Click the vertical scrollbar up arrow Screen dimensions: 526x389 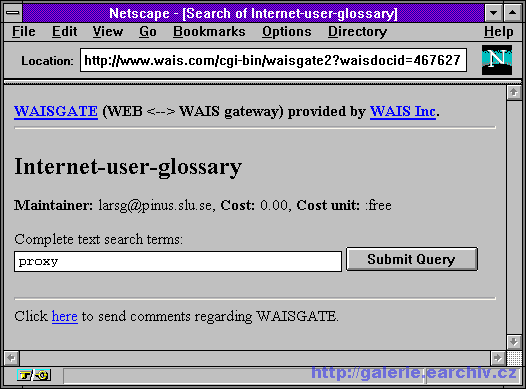tap(514, 93)
